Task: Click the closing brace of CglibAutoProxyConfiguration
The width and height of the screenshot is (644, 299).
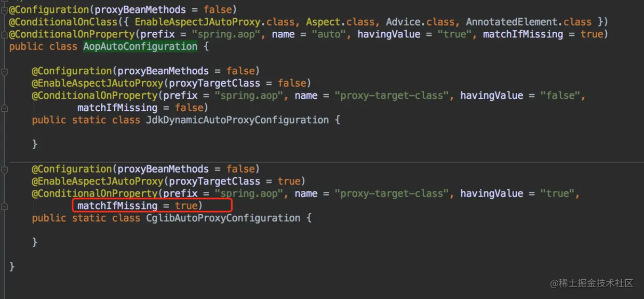Action: [35, 242]
